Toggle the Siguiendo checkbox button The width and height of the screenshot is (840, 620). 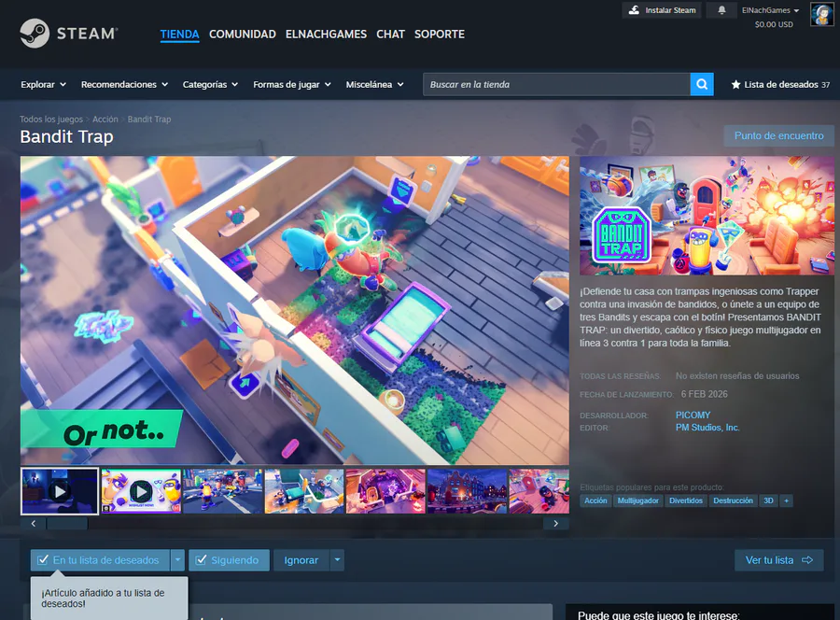[x=229, y=560]
